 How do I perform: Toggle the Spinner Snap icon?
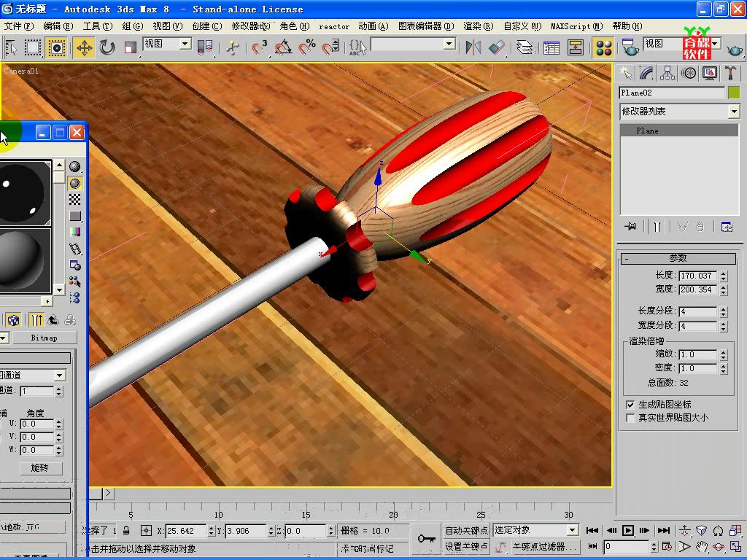pos(330,47)
